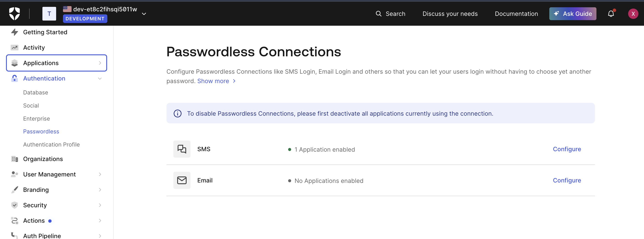The width and height of the screenshot is (644, 239).
Task: Click the Activity chart icon
Action: [15, 48]
